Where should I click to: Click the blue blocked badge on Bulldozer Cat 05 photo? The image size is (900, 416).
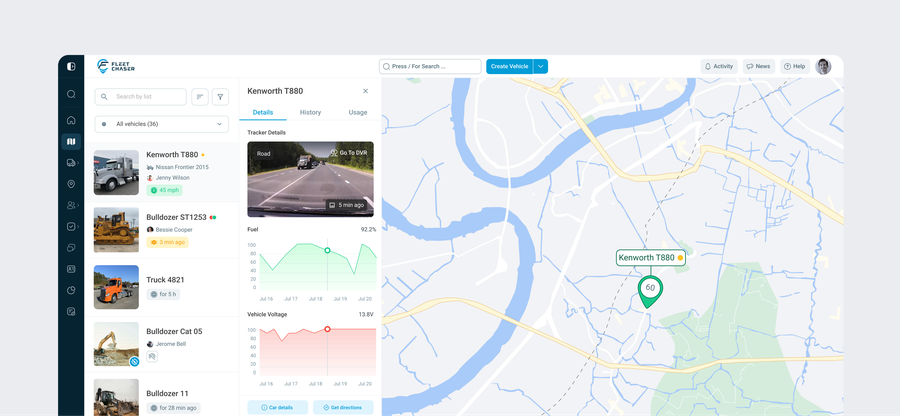pos(134,361)
